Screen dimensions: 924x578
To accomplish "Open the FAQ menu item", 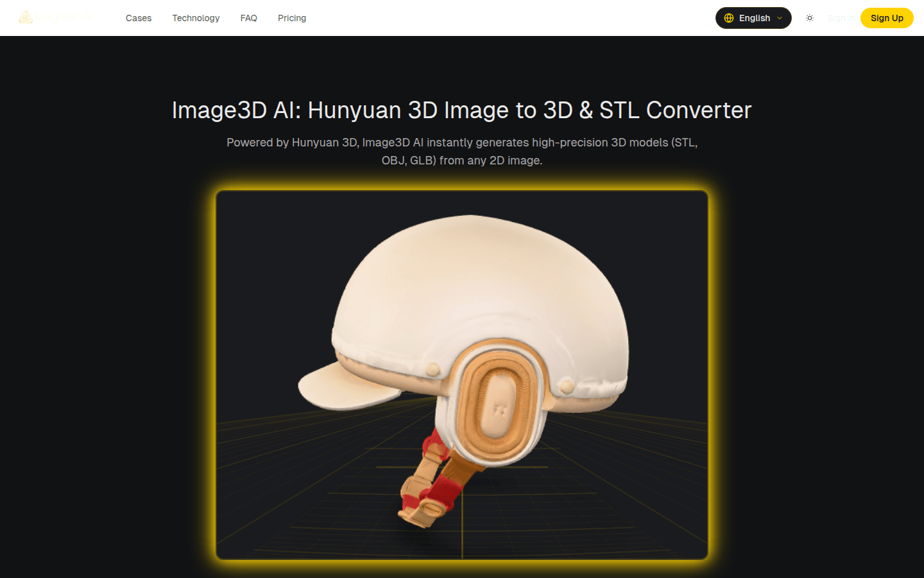I will [x=249, y=18].
